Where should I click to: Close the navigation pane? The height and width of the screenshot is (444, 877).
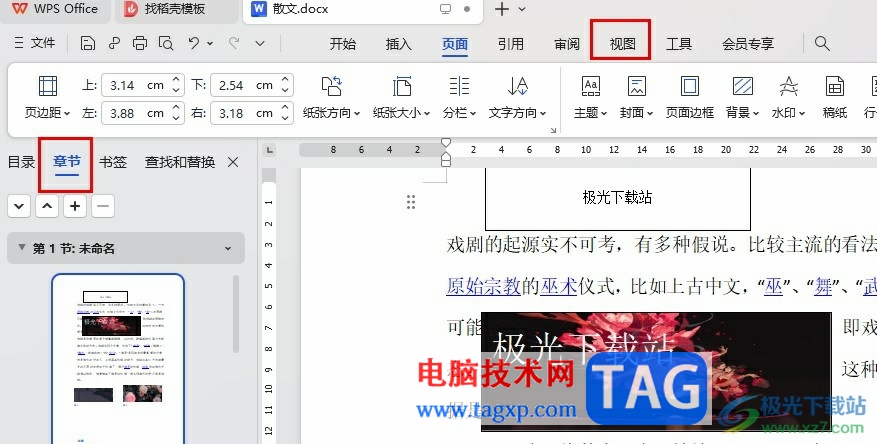point(233,162)
